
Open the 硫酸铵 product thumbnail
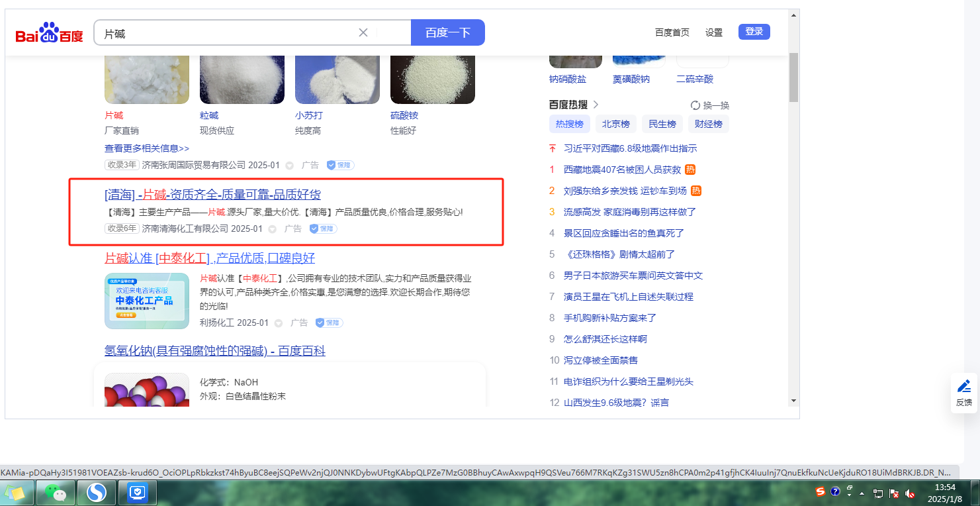pos(433,79)
